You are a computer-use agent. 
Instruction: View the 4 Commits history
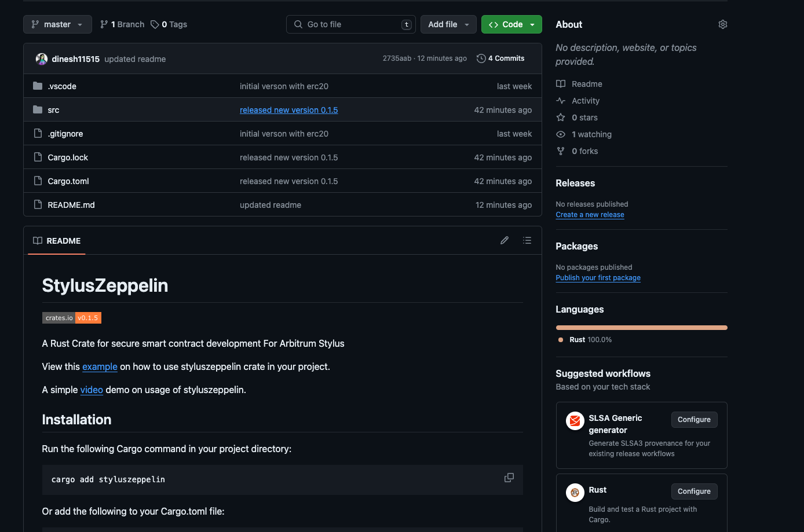tap(500, 58)
